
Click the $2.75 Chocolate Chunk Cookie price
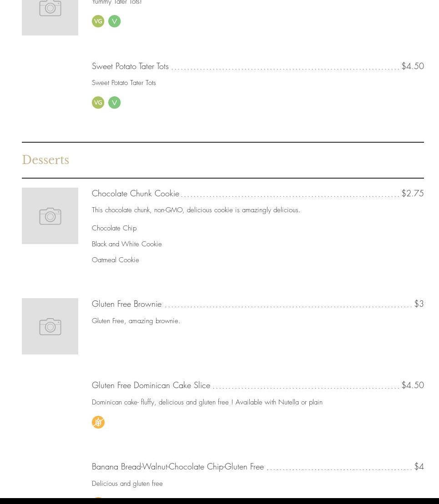(x=413, y=194)
